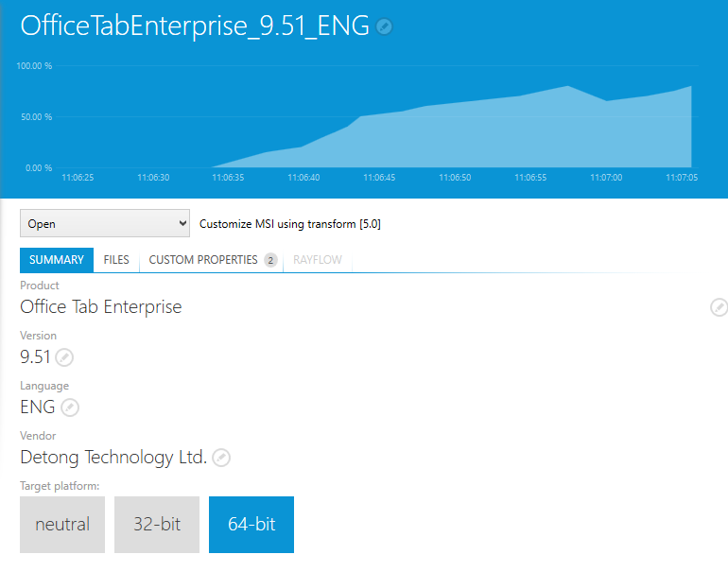Click the Detong Technology Ltd. vendor text

click(x=113, y=458)
